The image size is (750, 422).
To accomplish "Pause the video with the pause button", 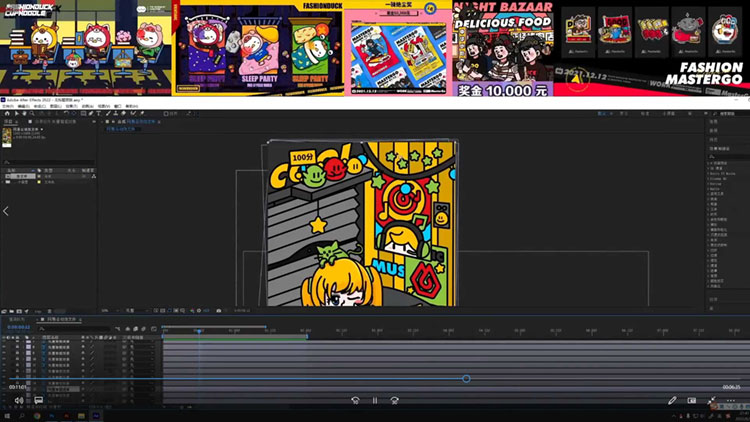I will coord(375,400).
